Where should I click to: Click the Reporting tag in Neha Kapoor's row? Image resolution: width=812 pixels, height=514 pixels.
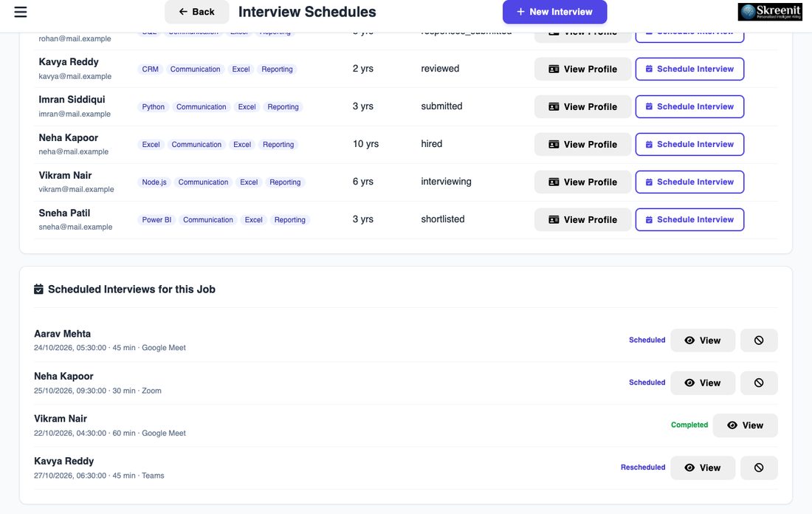pyautogui.click(x=278, y=145)
